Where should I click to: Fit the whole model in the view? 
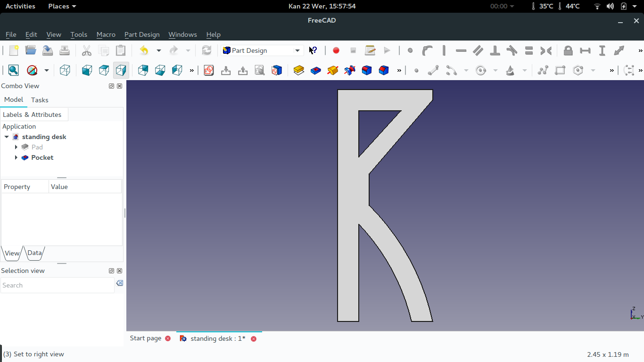point(13,70)
